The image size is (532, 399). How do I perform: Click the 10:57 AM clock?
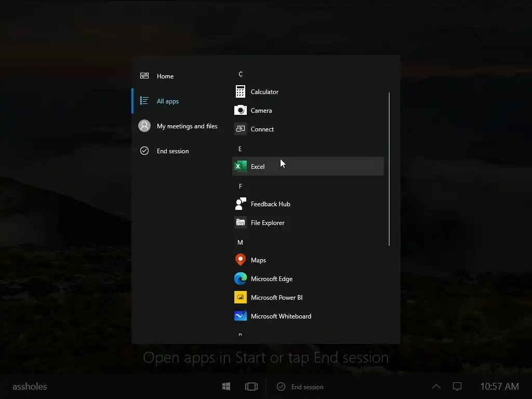[499, 387]
